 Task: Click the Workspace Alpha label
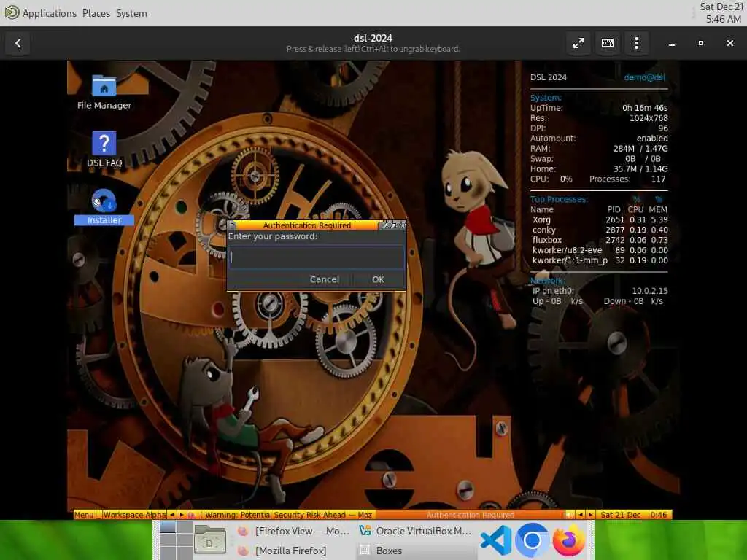[x=134, y=515]
